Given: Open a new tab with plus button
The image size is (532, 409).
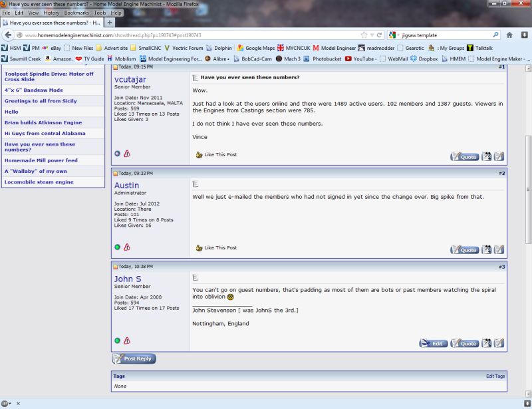Looking at the screenshot, I should click(110, 23).
